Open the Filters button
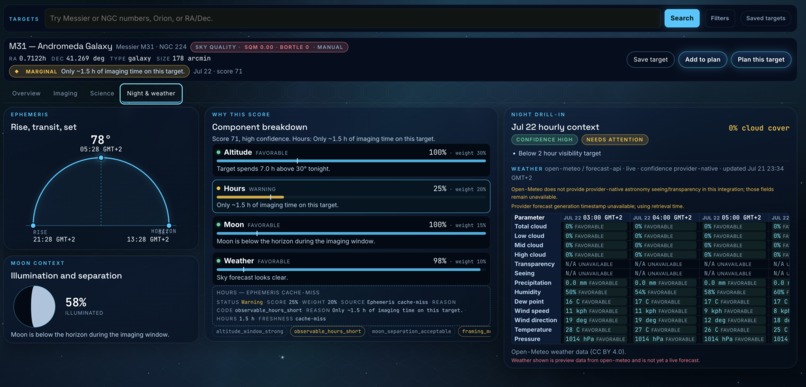 point(720,19)
